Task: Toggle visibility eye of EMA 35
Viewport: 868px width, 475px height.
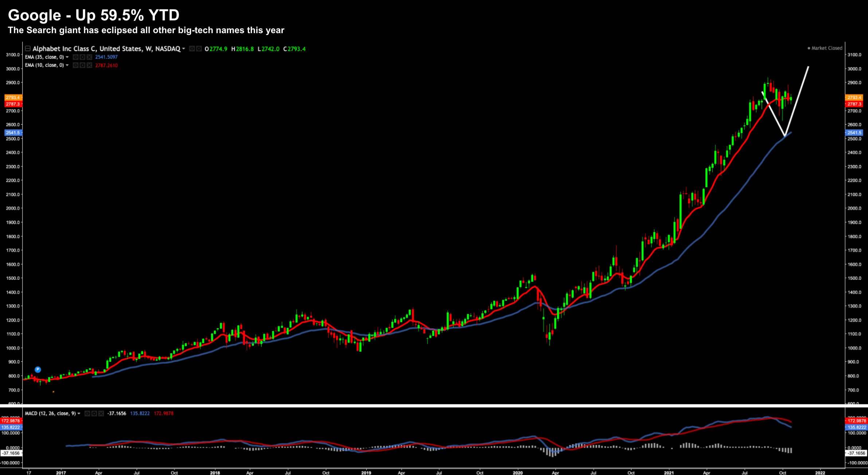Action: tap(75, 57)
